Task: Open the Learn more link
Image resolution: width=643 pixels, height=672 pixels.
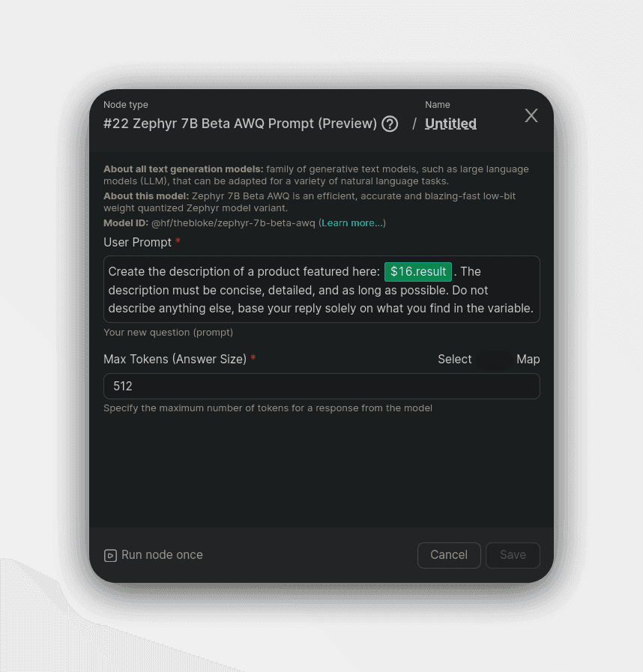Action: coord(352,223)
